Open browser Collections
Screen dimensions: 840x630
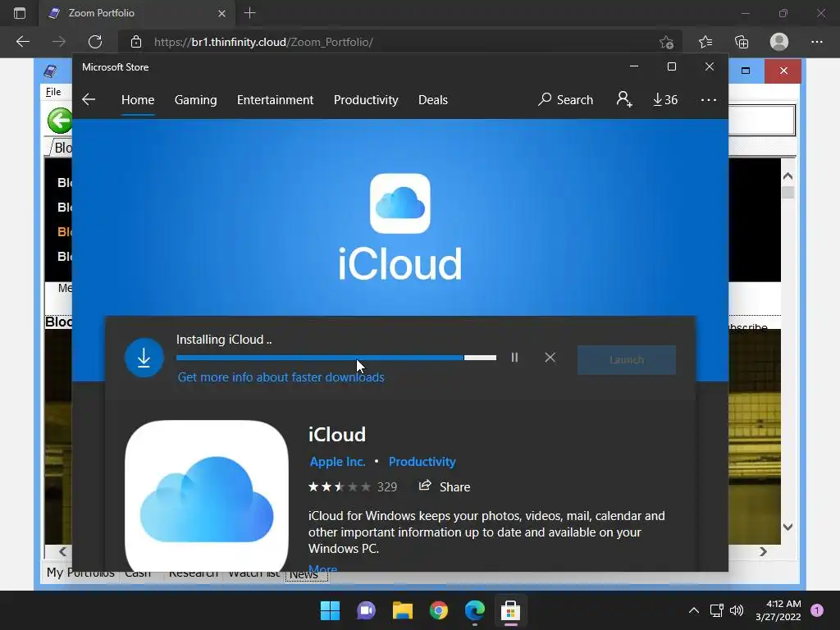pyautogui.click(x=742, y=42)
